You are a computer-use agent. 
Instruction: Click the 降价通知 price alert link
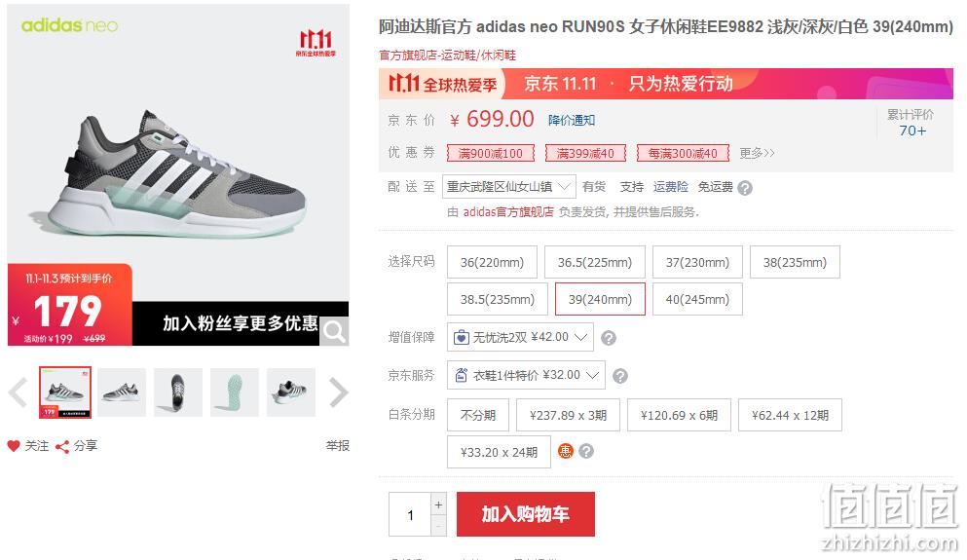[572, 120]
